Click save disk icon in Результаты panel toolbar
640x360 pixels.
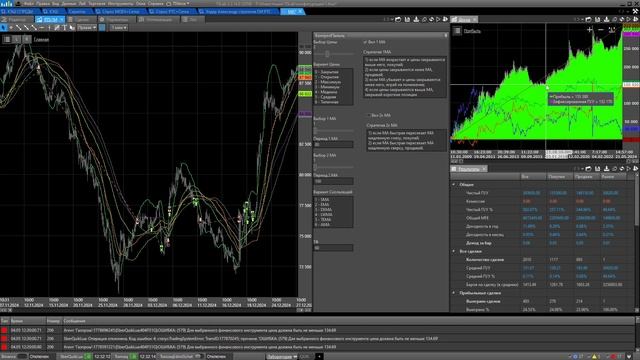[598, 169]
